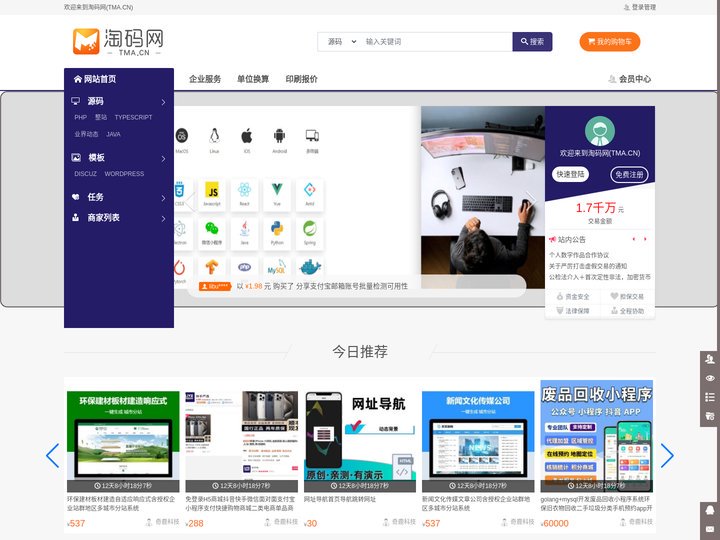The width and height of the screenshot is (720, 540).
Task: Open 会员中心 nav item
Action: 630,79
